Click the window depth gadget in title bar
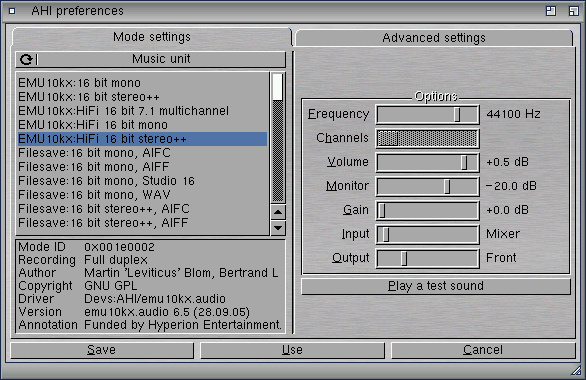Viewport: 586px width, 380px height. [x=573, y=11]
